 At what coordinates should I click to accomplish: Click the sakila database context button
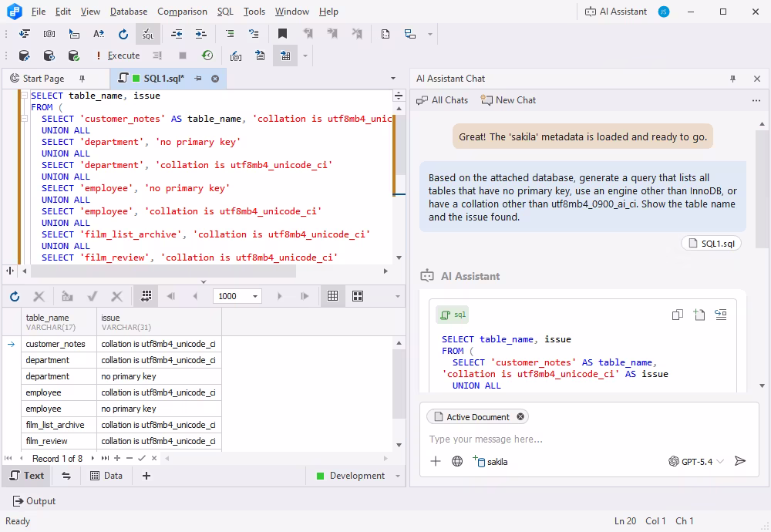pyautogui.click(x=490, y=461)
